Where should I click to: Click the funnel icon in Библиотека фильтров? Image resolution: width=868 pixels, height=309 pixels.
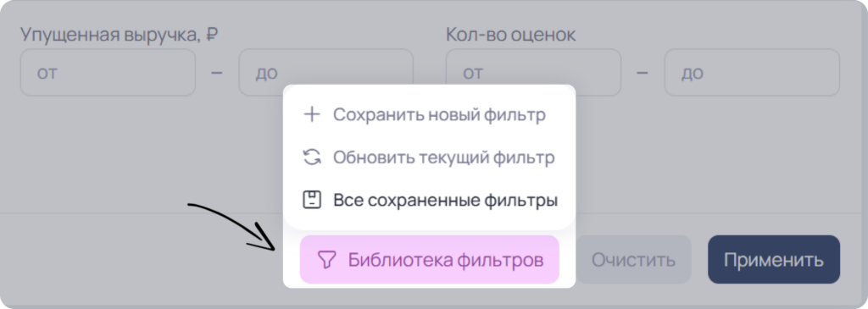pos(327,260)
